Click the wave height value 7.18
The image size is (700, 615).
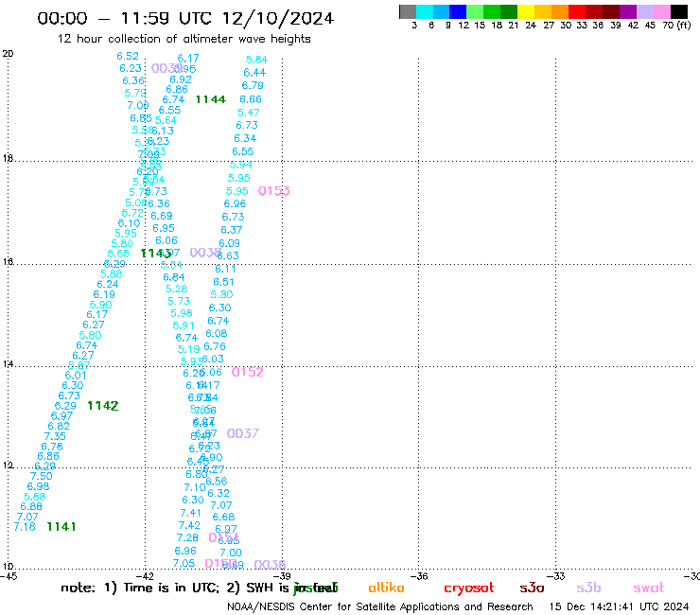(25, 527)
